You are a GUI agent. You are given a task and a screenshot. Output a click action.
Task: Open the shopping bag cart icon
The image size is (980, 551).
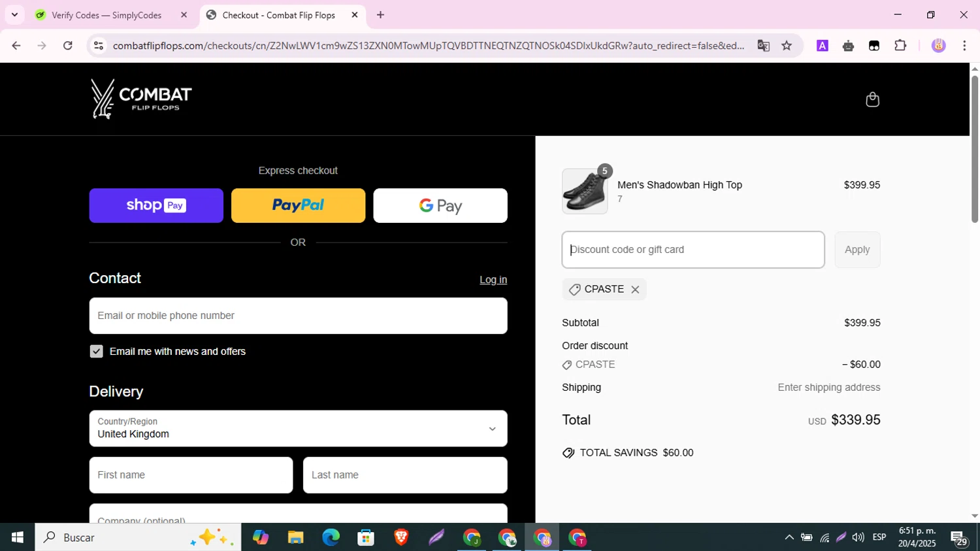pyautogui.click(x=872, y=99)
